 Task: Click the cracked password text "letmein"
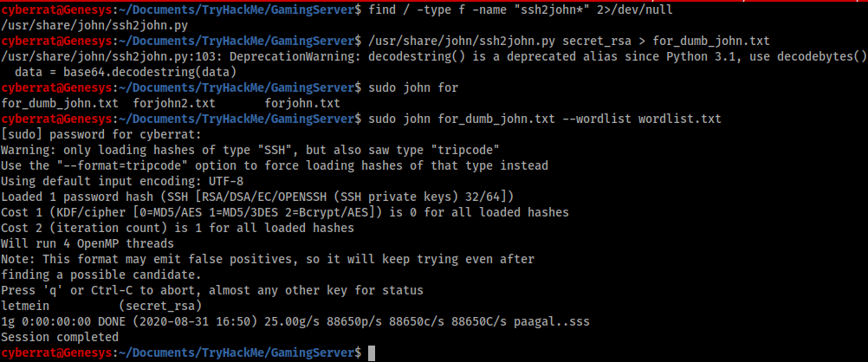(x=25, y=306)
